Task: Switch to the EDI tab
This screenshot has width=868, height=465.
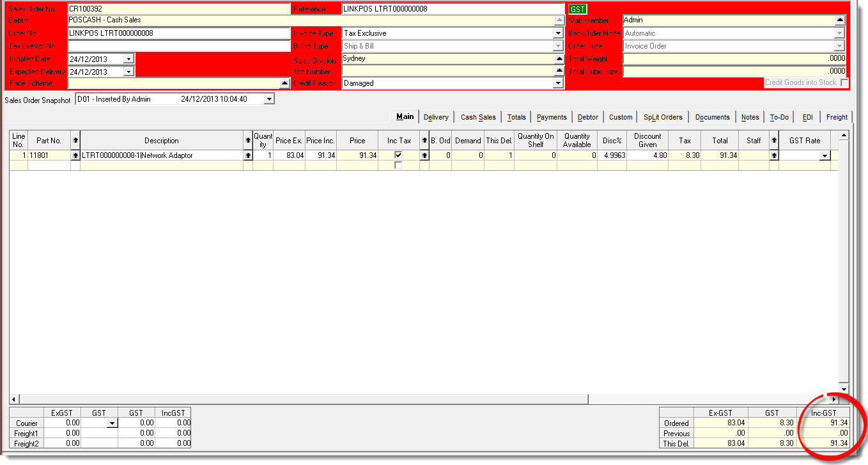Action: coord(808,117)
